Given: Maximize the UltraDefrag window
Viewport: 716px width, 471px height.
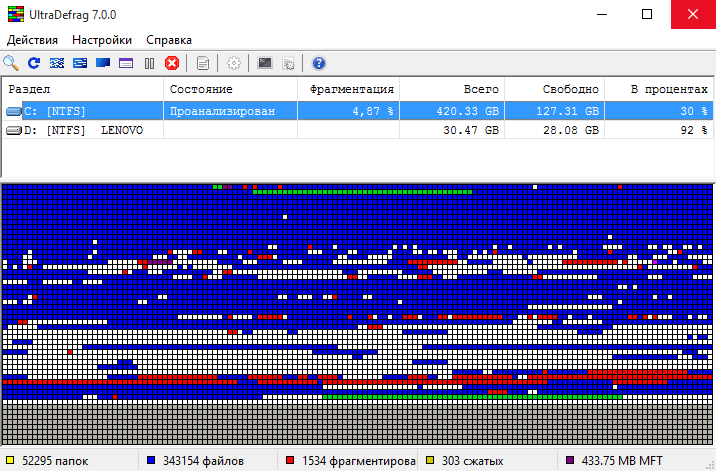Looking at the screenshot, I should [x=647, y=14].
